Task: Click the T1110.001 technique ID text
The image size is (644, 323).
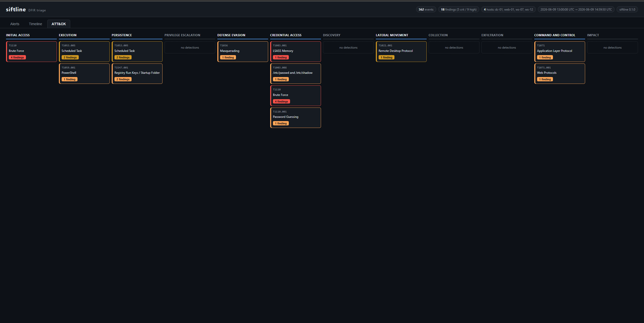Action: tap(280, 112)
